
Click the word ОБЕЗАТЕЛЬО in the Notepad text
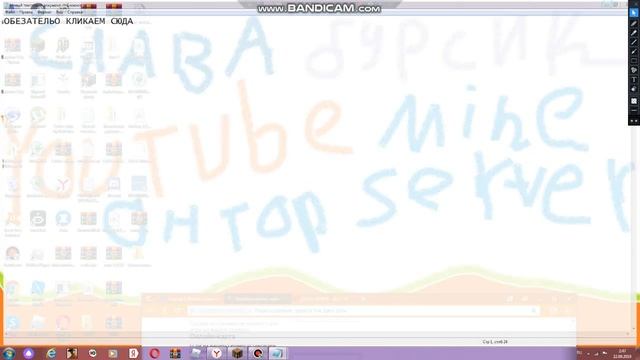pos(31,21)
